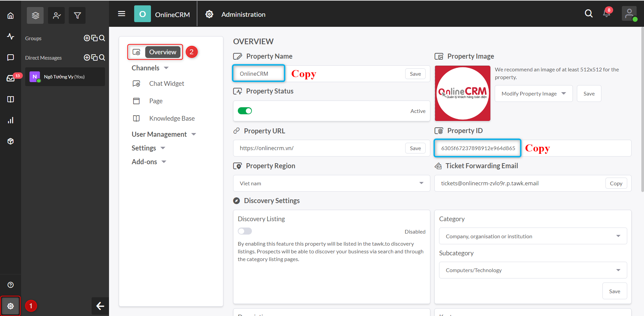
Task: Click the Direct Messages heading label
Action: [x=43, y=58]
